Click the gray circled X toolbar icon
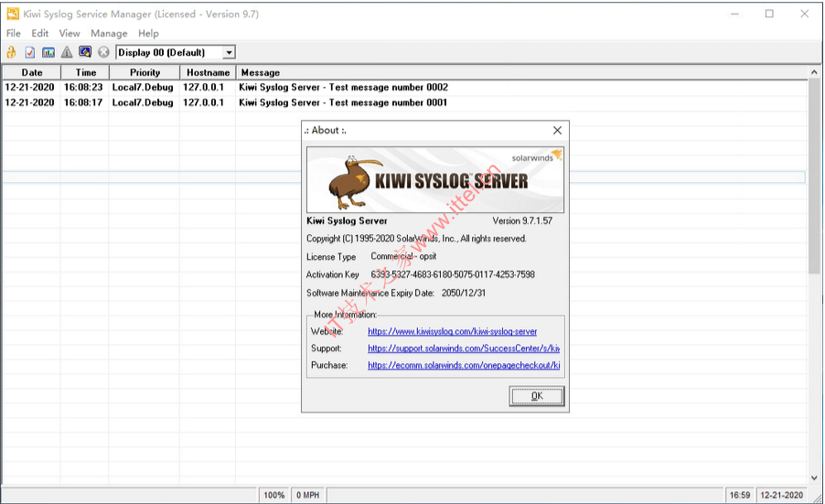Screen dimensions: 825x504 tap(103, 52)
